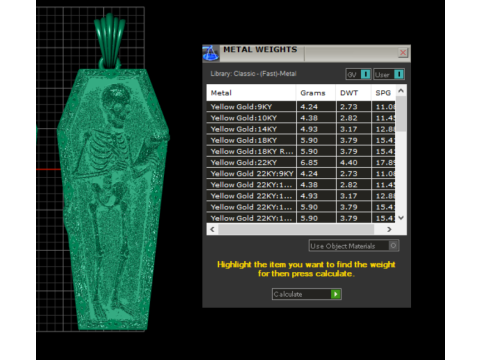Screen dimensions: 480x360
Task: Click the METAL WEIGHTS title text
Action: 260,50
